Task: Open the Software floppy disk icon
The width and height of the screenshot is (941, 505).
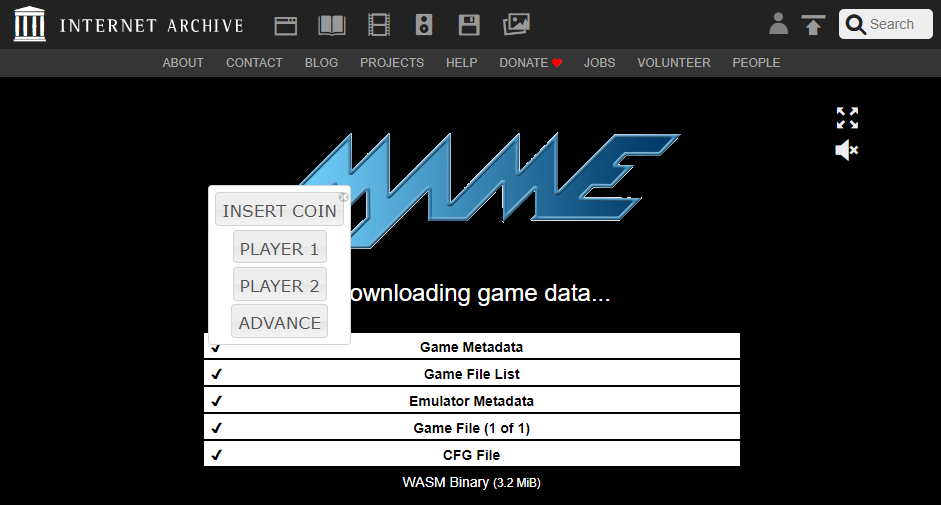Action: [469, 25]
